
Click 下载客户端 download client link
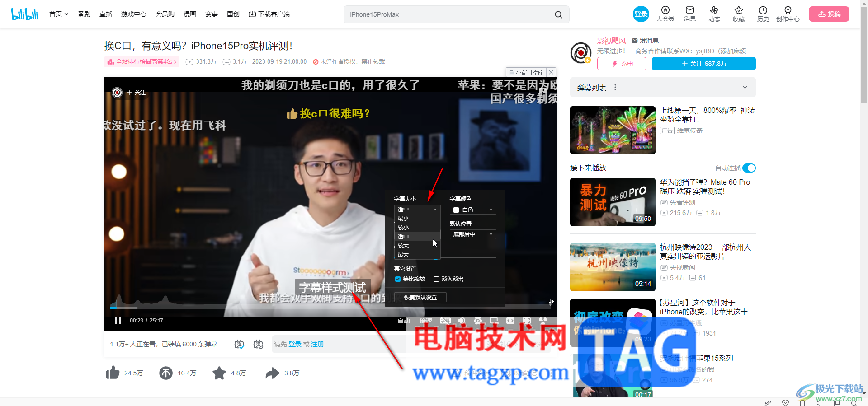point(269,14)
